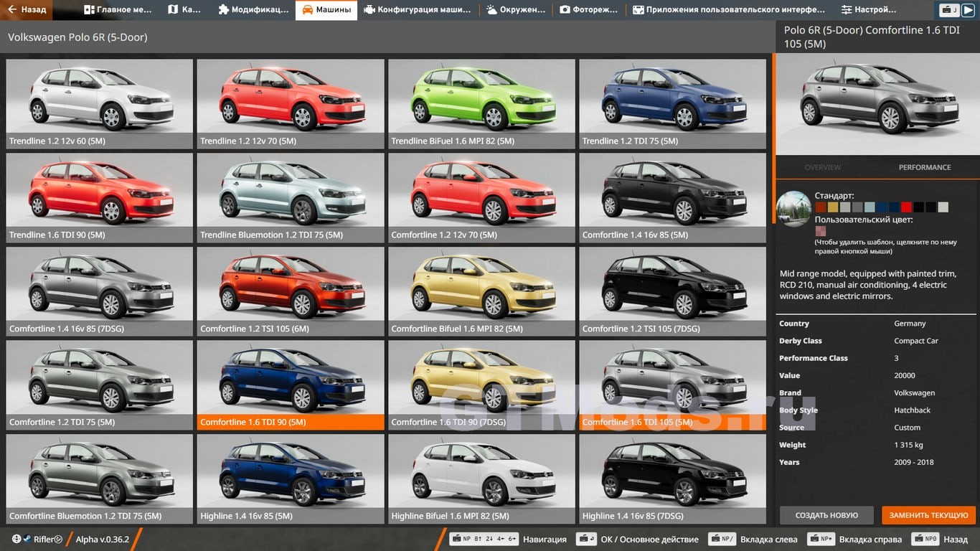Switch to the PERFORMANCE tab
Image resolution: width=980 pixels, height=551 pixels.
click(925, 167)
